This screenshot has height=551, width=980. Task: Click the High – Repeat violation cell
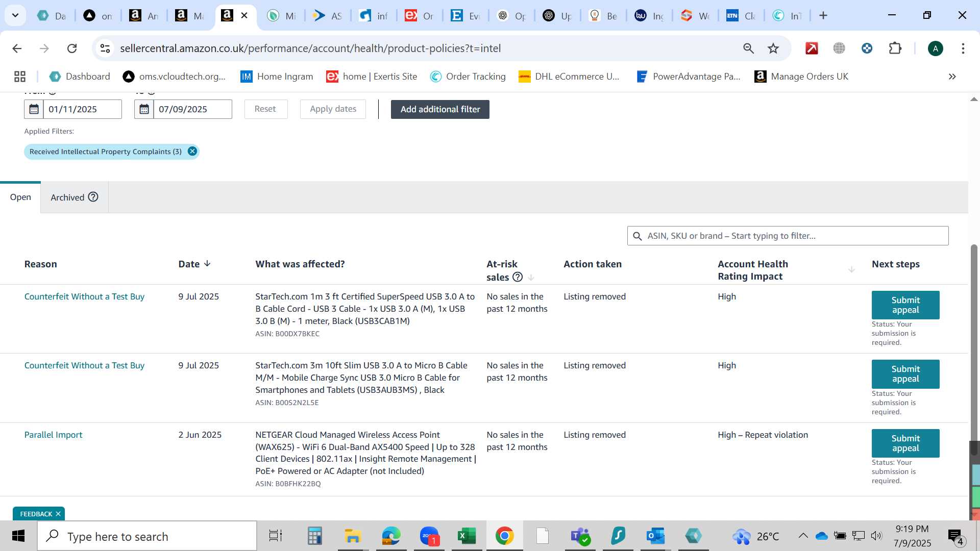point(763,435)
